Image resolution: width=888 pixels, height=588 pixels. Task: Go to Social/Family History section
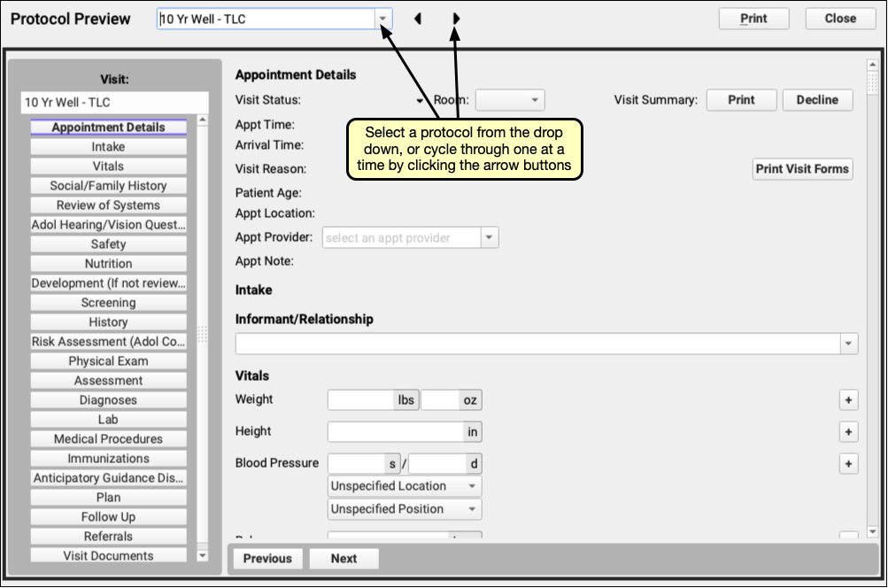pos(109,186)
